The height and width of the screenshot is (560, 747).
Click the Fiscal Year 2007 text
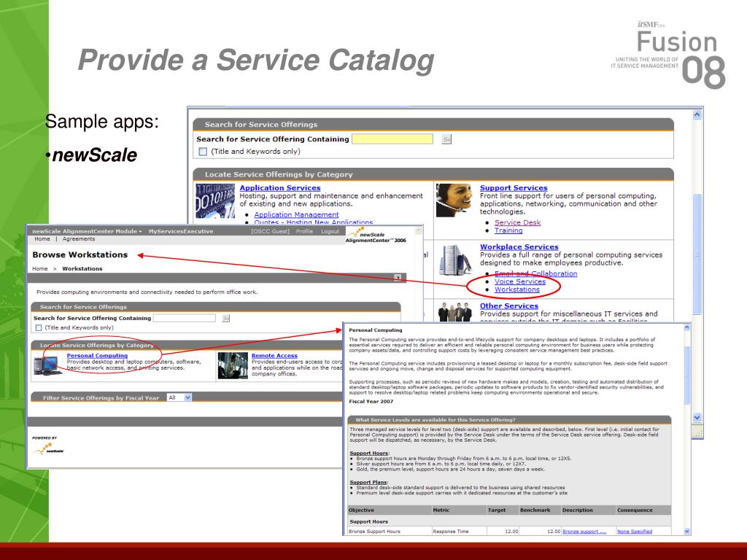tap(371, 402)
